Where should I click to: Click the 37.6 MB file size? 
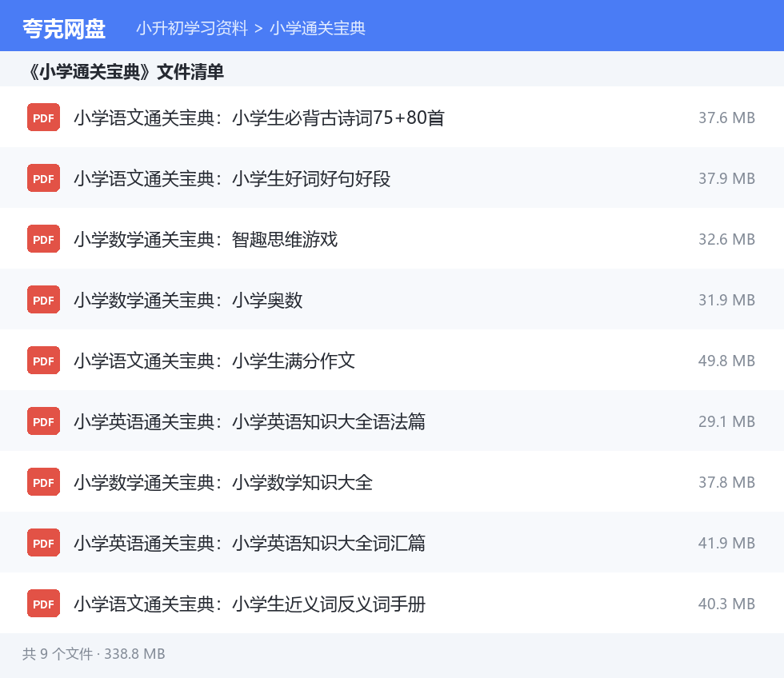click(x=726, y=118)
